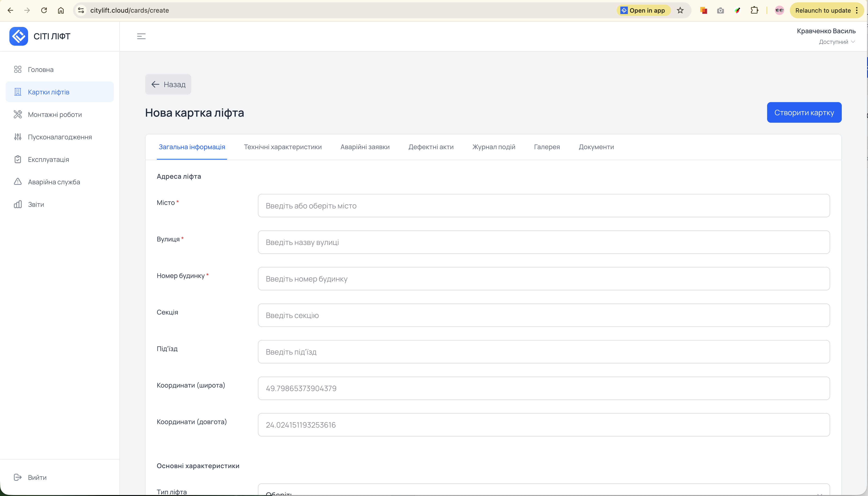Focus the Вулиця street name field
The width and height of the screenshot is (868, 496).
(x=544, y=242)
